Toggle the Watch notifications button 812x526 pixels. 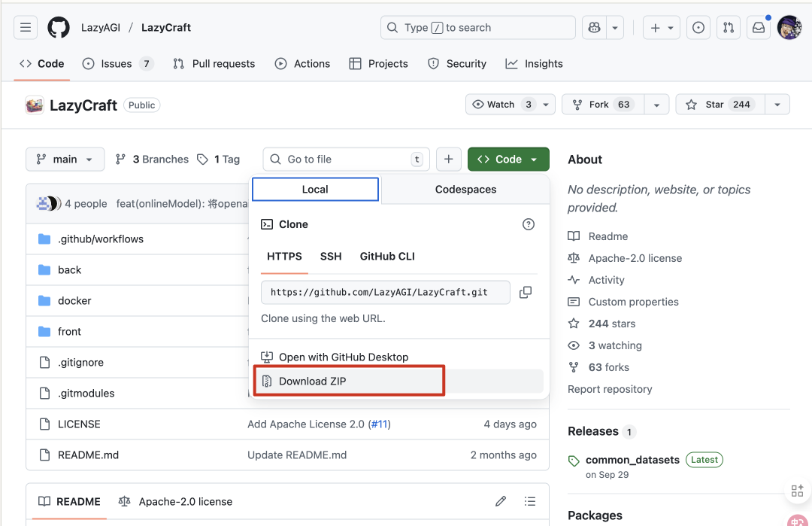coord(501,105)
